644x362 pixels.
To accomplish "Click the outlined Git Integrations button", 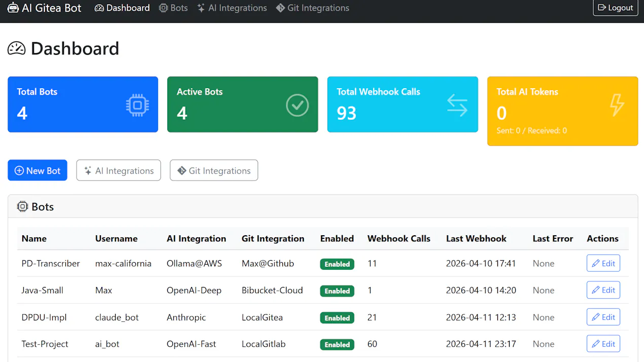I will pos(214,170).
